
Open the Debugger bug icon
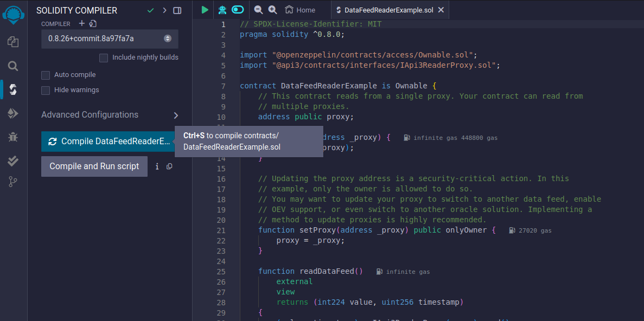coord(13,137)
